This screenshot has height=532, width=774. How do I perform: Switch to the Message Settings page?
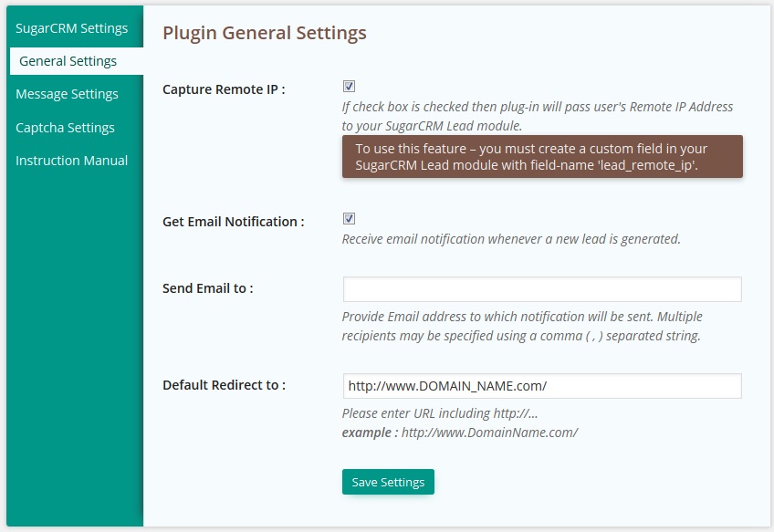tap(68, 94)
